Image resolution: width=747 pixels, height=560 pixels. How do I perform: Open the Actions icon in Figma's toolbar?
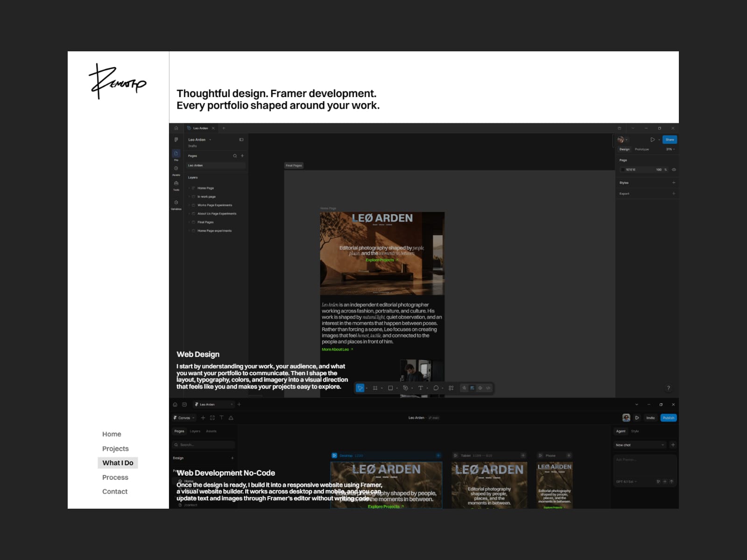coord(451,388)
